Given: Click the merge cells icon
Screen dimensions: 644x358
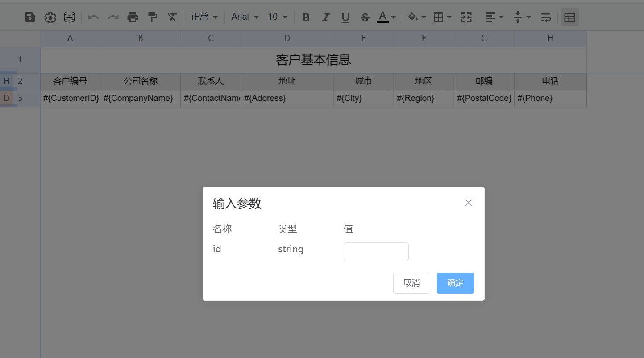Looking at the screenshot, I should 466,17.
